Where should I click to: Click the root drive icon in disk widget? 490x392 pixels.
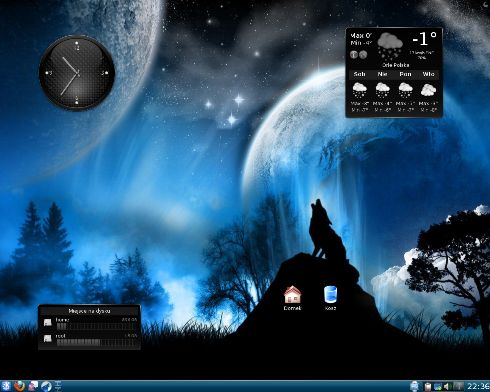tap(48, 339)
